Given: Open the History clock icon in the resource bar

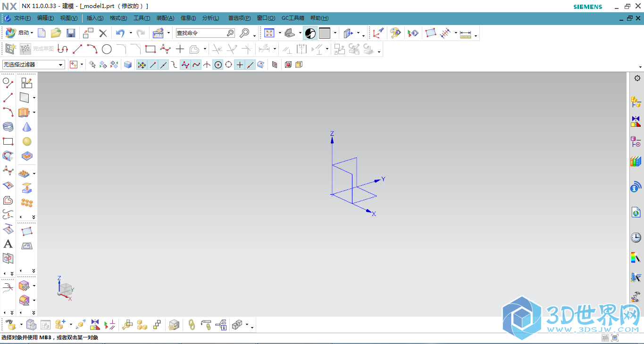Looking at the screenshot, I should (x=636, y=238).
